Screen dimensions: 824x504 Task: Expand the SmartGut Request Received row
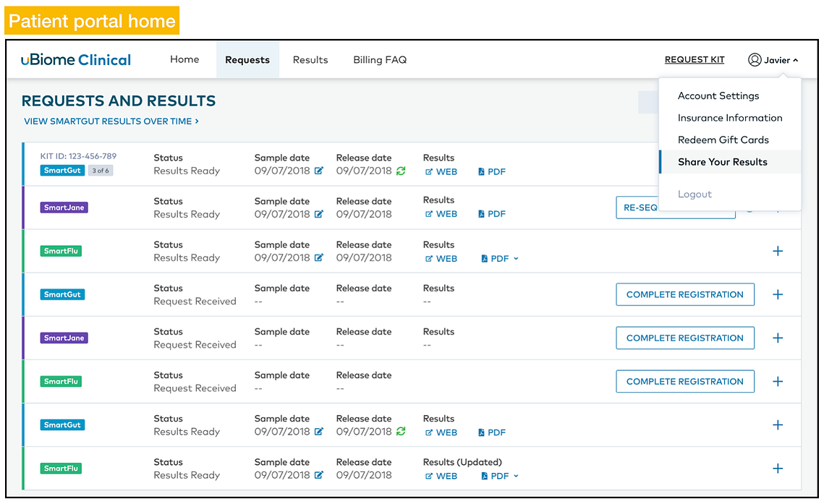pos(778,294)
